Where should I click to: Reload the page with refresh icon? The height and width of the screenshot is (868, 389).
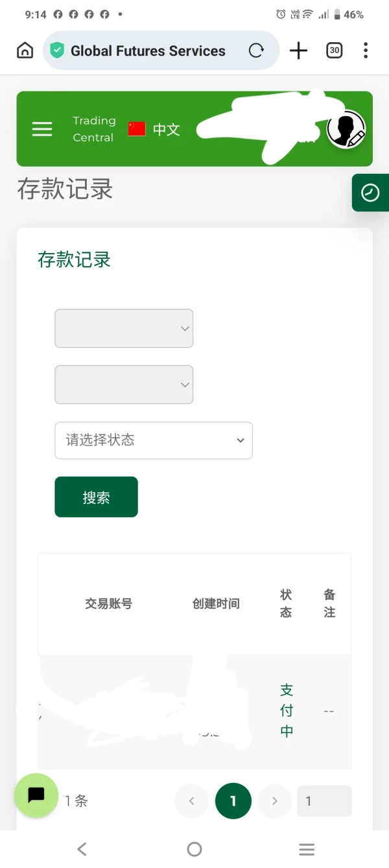pos(257,51)
